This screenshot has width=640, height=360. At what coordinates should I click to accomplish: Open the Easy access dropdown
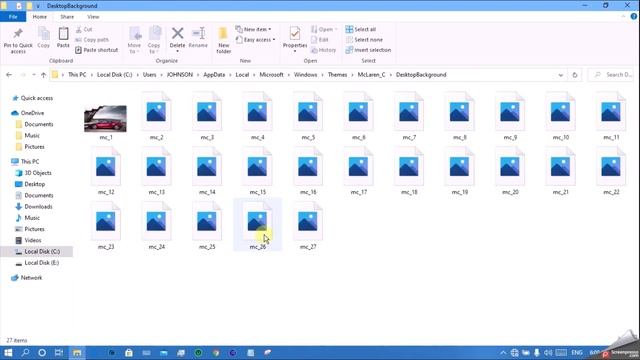pos(256,40)
